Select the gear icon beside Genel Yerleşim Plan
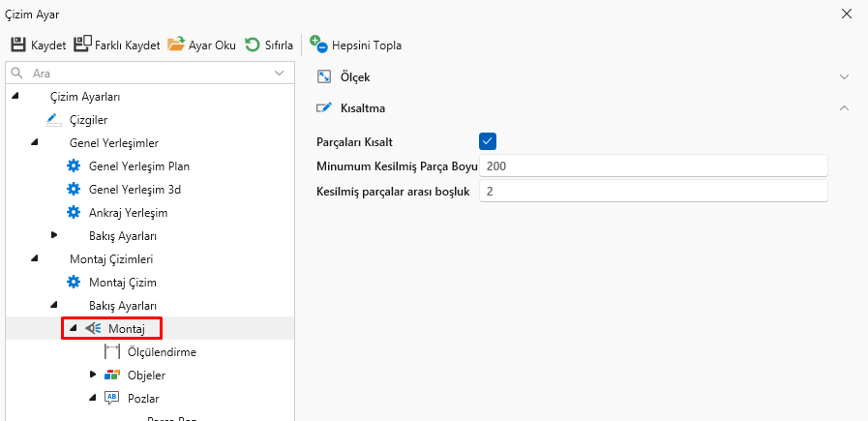 [x=73, y=165]
